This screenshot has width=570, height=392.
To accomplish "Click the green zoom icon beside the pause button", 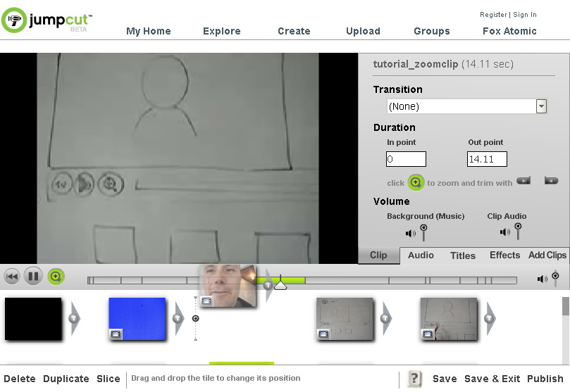I will pos(56,277).
